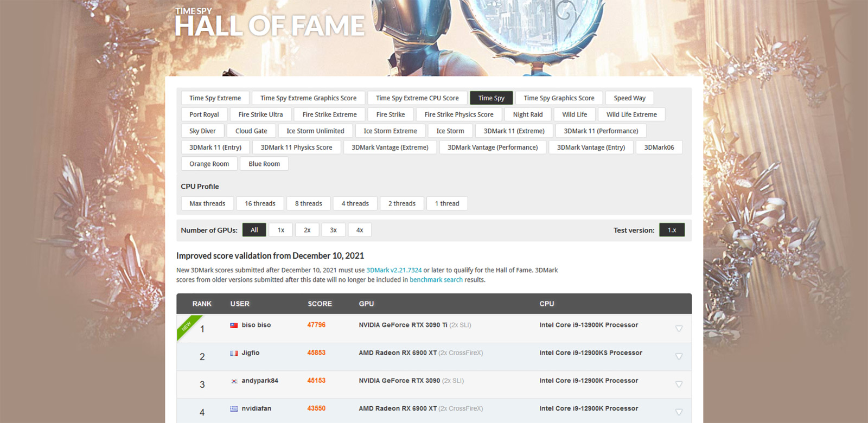Click NVIDIA GeForce RTX 3090 Ti GPU entry

pos(403,325)
